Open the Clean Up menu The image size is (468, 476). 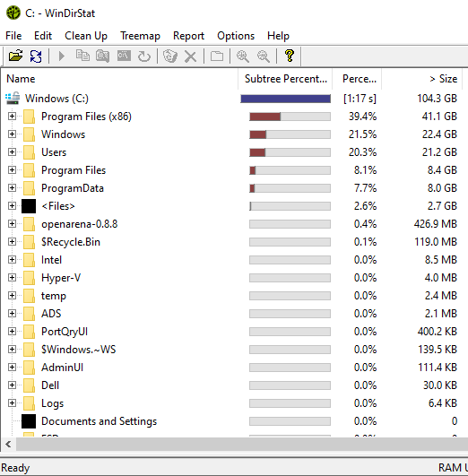[86, 36]
